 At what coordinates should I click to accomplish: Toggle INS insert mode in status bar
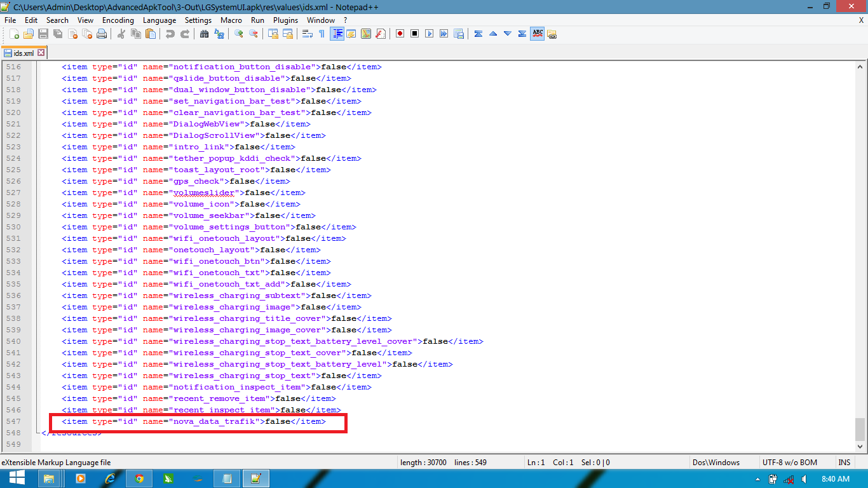click(844, 463)
